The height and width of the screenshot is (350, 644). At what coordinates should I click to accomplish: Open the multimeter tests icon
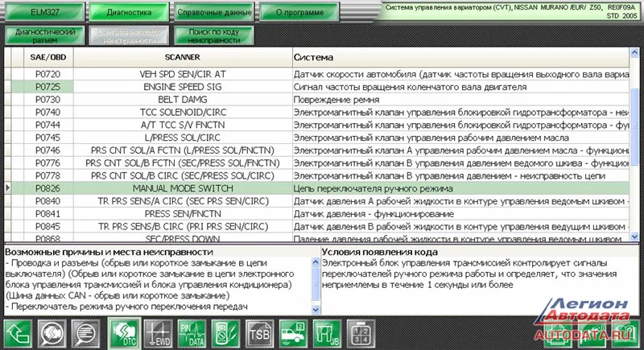point(225,334)
